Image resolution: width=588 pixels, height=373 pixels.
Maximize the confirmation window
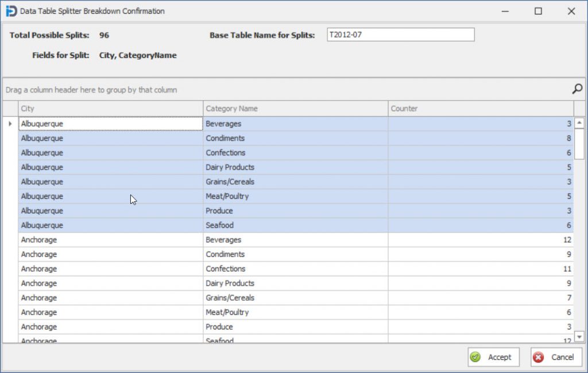(x=538, y=11)
